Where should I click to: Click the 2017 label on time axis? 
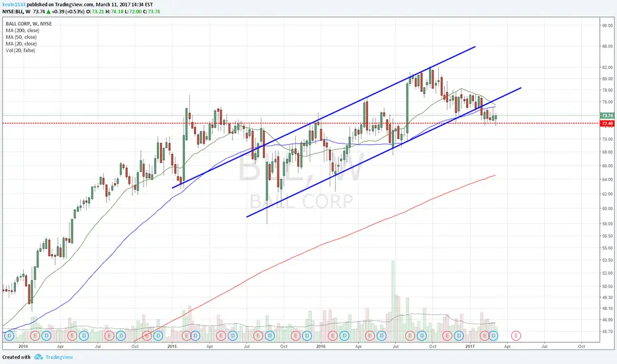tap(470, 346)
